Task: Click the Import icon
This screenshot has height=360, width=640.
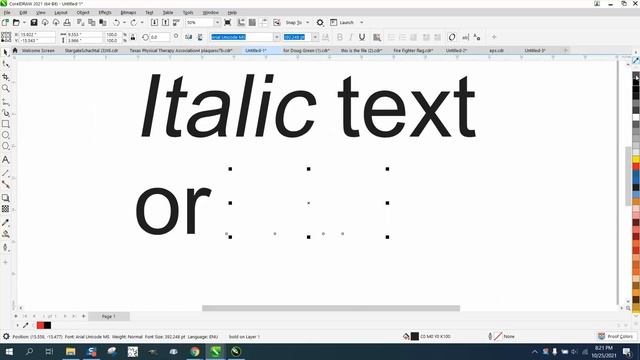Action: pos(154,22)
